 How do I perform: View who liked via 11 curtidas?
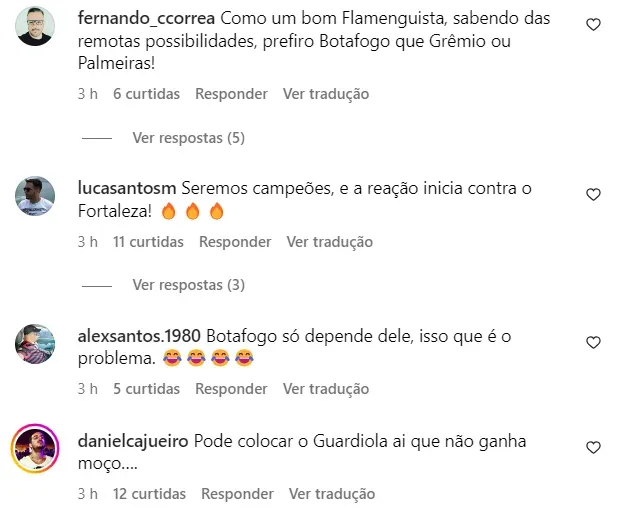(148, 242)
